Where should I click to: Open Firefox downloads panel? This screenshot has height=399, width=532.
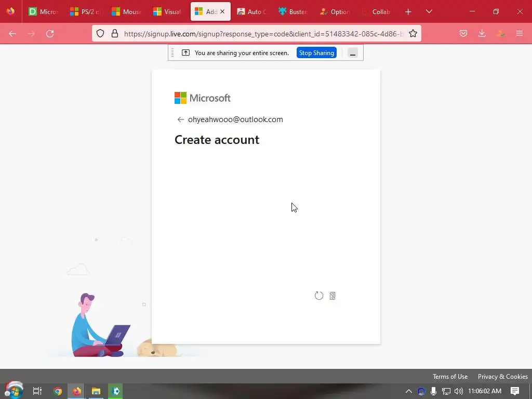click(482, 33)
